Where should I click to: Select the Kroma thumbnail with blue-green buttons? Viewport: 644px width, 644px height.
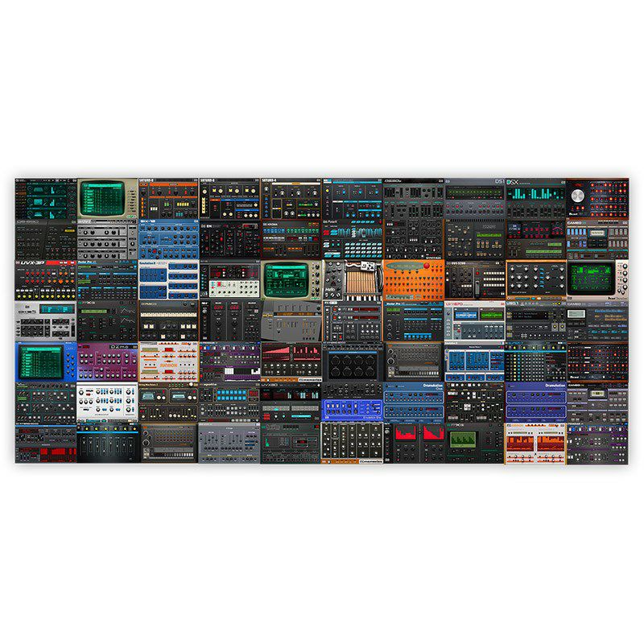click(291, 239)
